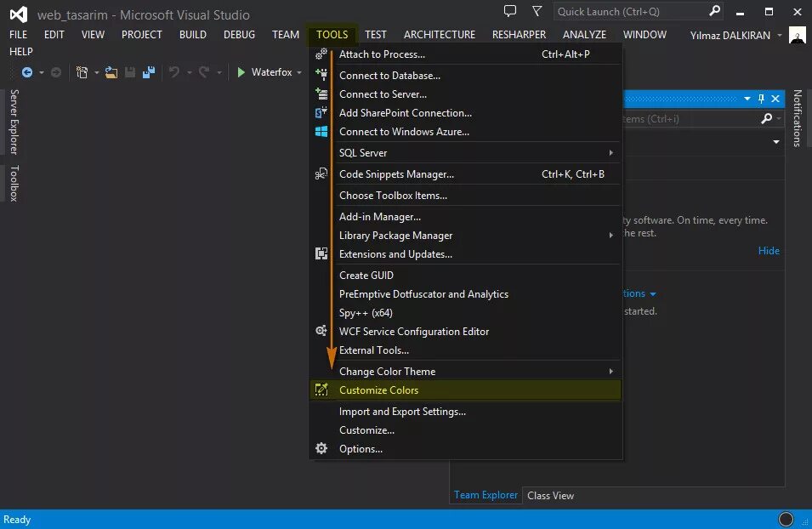
Task: Click the Open File folder icon
Action: pos(111,72)
